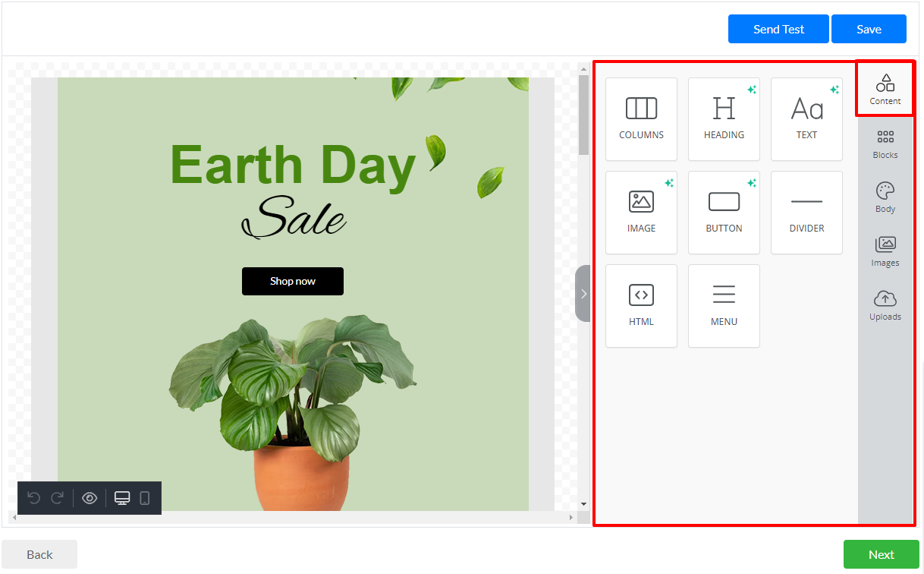Viewport: 924px width, 574px height.
Task: Select the Columns content block
Action: pos(641,119)
